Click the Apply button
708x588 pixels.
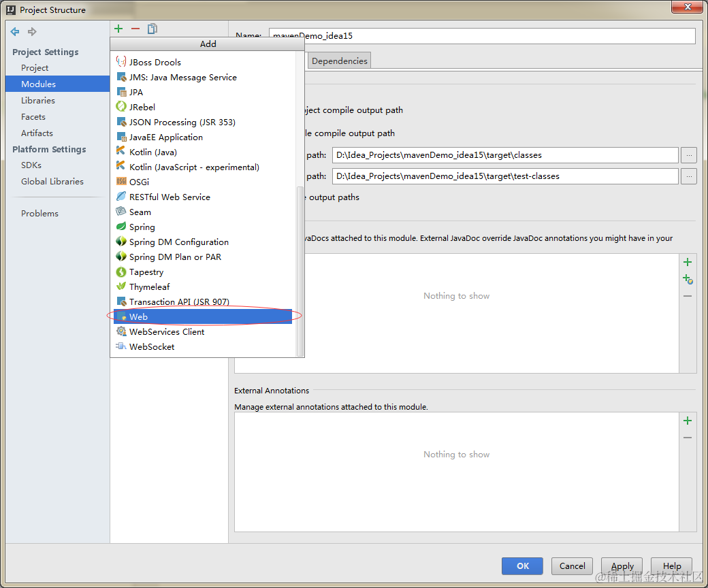(622, 566)
